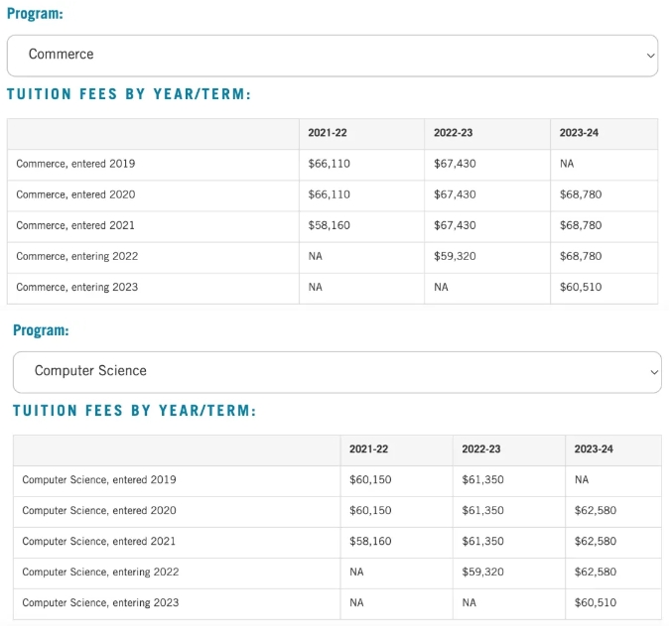The width and height of the screenshot is (672, 639).
Task: Click the 2023-24 header in Computer Science table
Action: tap(594, 449)
